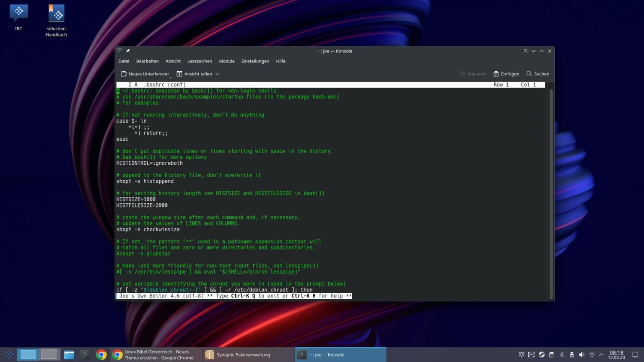Open the removable devices tray icon
Screen dimensions: 644x362
click(571, 354)
